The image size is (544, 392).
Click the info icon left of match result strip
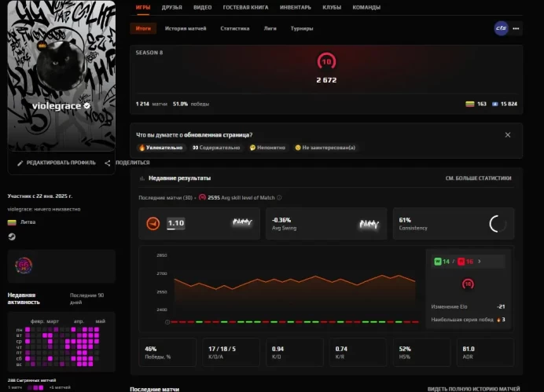tap(167, 322)
